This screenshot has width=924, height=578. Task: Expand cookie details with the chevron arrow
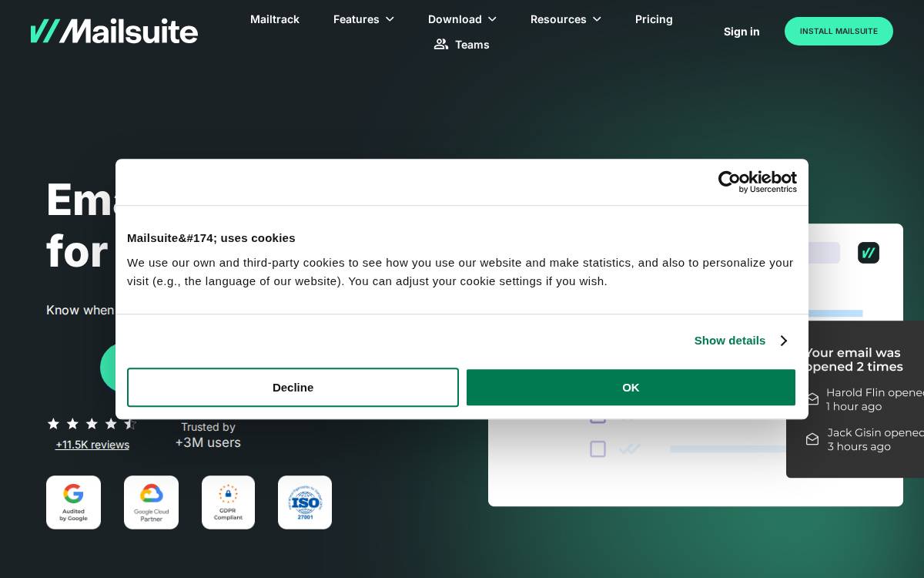click(x=784, y=341)
